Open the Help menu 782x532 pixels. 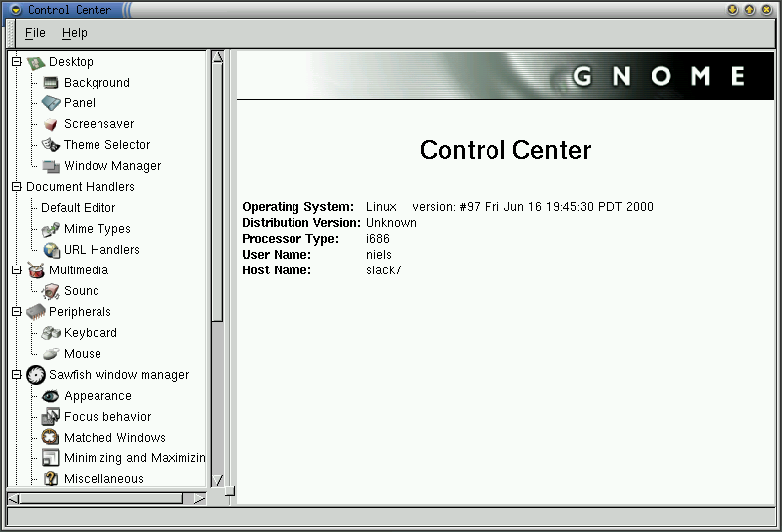pos(75,33)
